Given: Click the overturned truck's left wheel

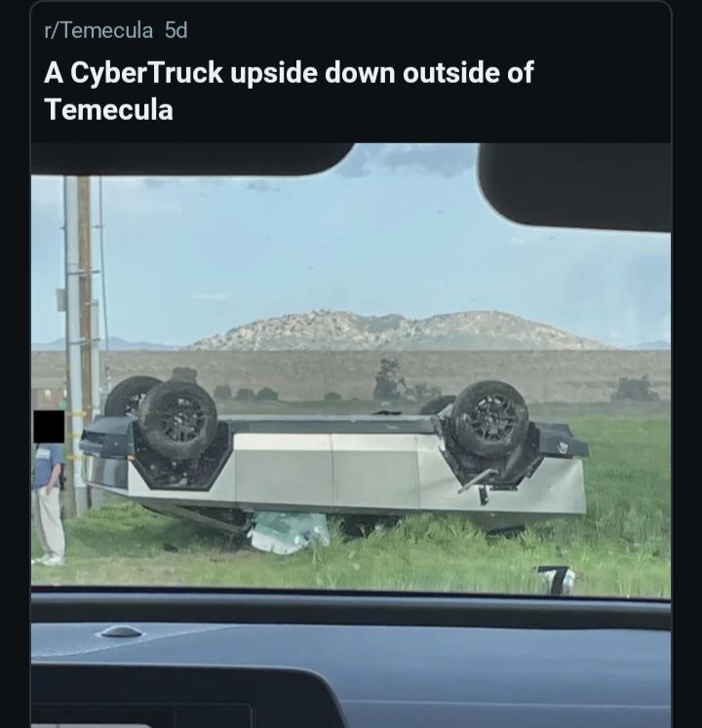Looking at the screenshot, I should tap(178, 420).
